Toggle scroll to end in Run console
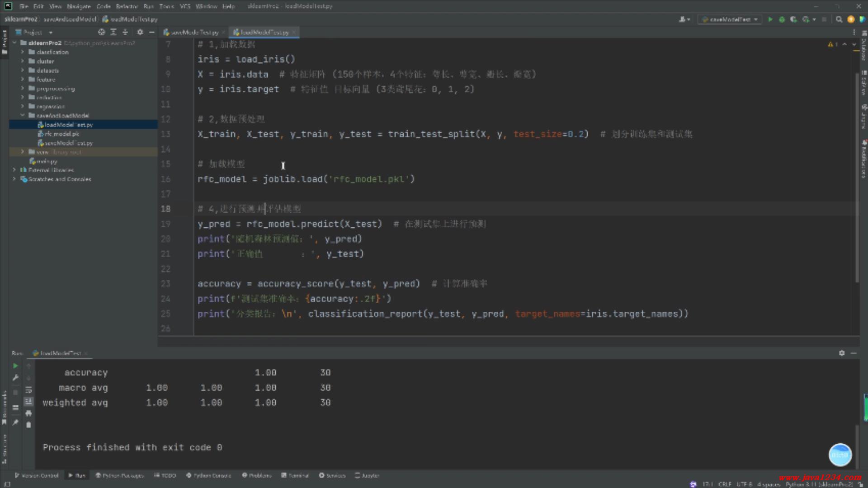The image size is (868, 488). pos(28,401)
